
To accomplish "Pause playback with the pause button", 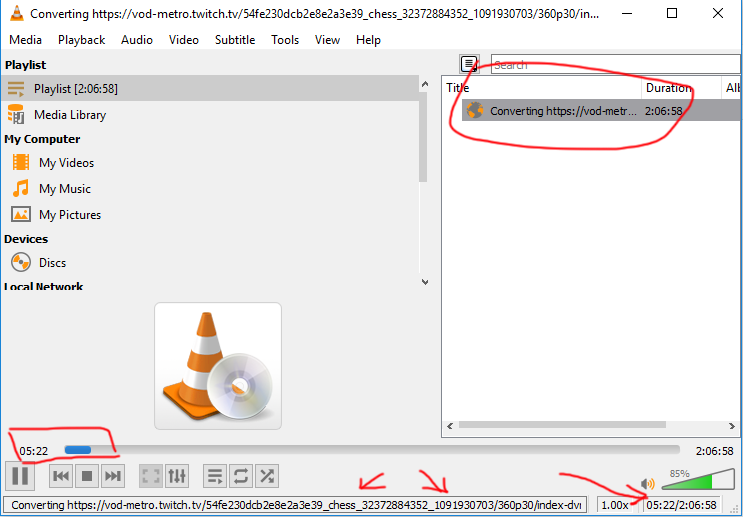I will (x=20, y=476).
